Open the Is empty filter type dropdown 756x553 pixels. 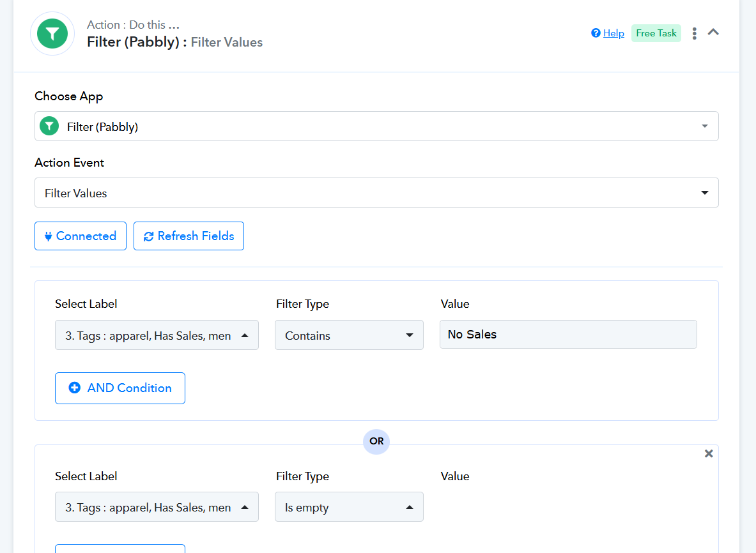click(x=349, y=507)
